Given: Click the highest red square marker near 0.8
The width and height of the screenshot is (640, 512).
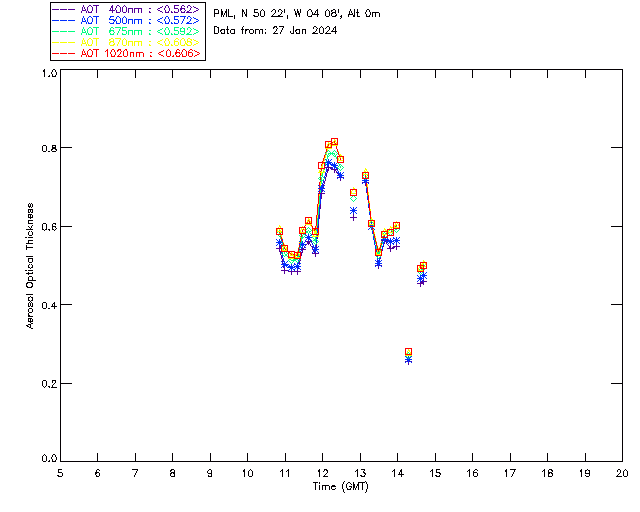Looking at the screenshot, I should point(334,142).
